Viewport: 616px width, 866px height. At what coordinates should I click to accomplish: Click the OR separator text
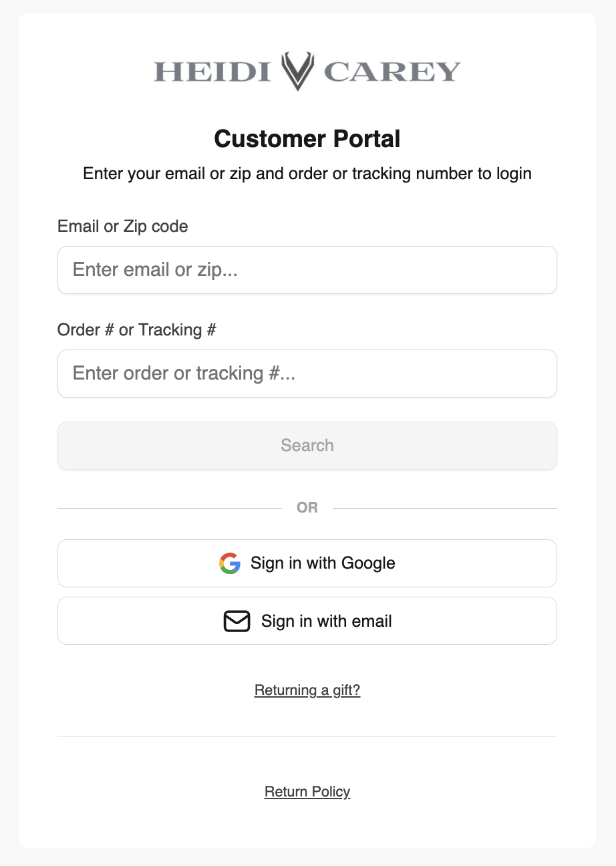tap(307, 509)
